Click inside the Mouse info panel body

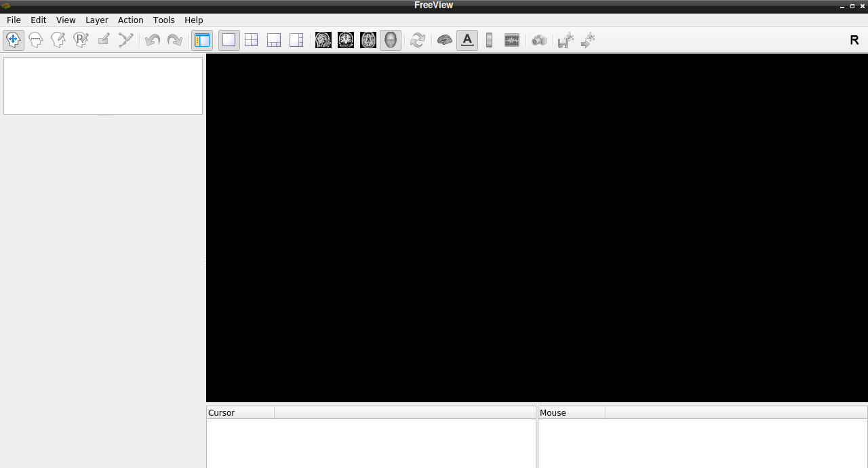[x=703, y=443]
